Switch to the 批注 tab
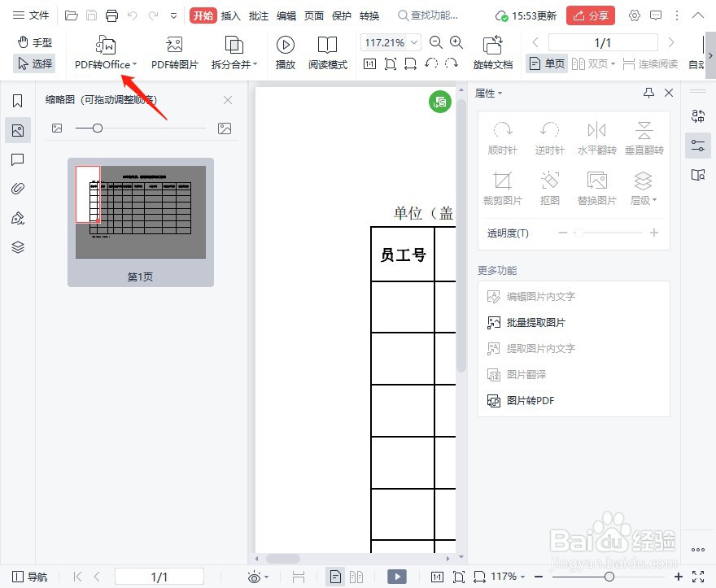Screen dimensions: 716x588 259,16
